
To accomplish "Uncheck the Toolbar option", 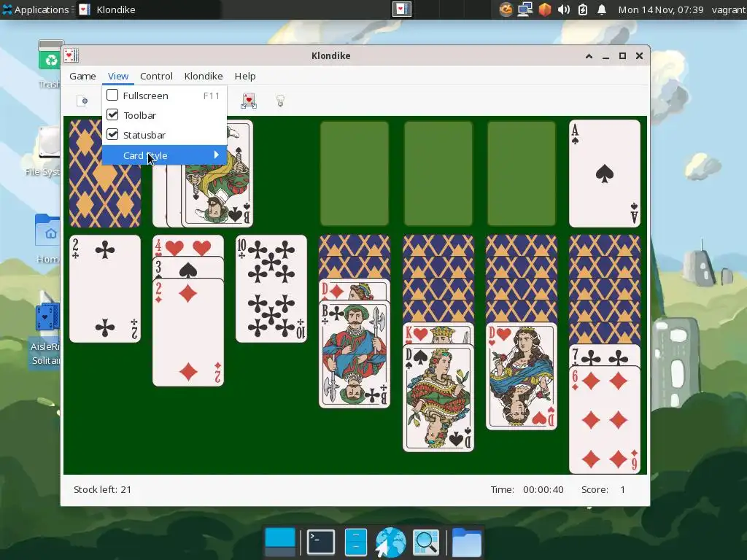I will (x=112, y=114).
